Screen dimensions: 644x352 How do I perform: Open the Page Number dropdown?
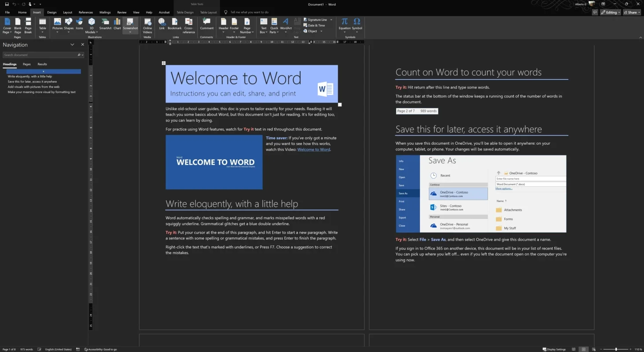pyautogui.click(x=247, y=26)
